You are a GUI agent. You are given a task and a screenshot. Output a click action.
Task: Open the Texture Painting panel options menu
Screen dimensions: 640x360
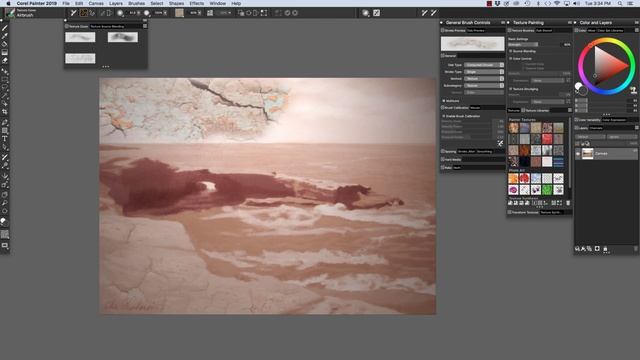pos(569,23)
